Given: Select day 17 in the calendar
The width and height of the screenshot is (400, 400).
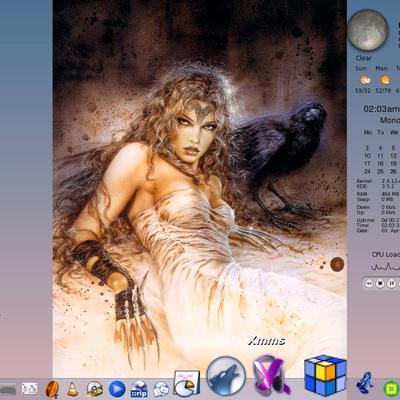Looking at the screenshot, I should pos(367,164).
